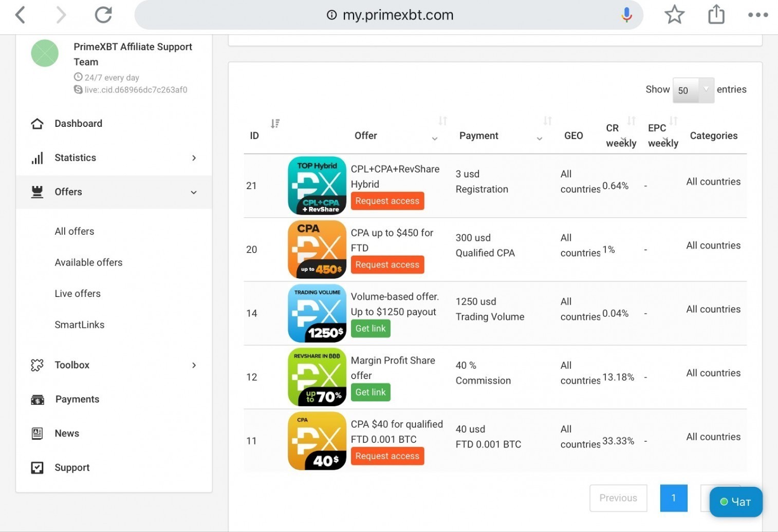The image size is (778, 532).
Task: Click the RevShare 70% offer thumbnail
Action: pyautogui.click(x=317, y=377)
